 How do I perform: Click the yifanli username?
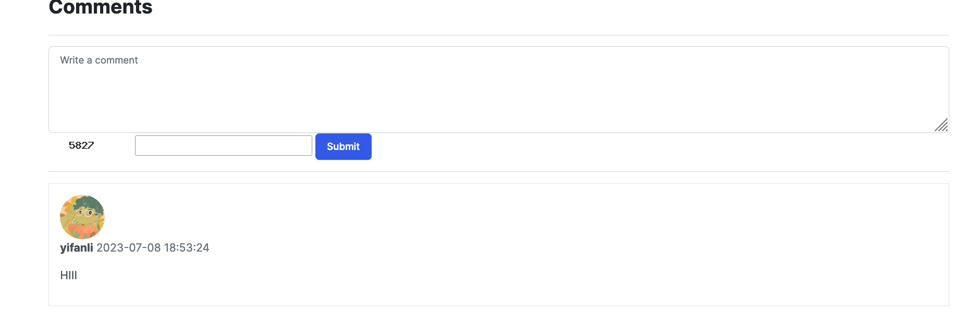click(76, 248)
